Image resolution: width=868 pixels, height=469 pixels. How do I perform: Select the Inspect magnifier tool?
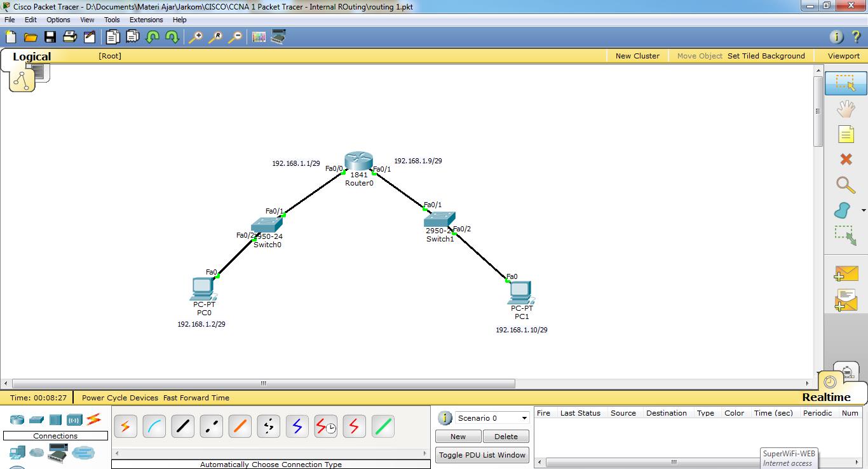point(846,185)
